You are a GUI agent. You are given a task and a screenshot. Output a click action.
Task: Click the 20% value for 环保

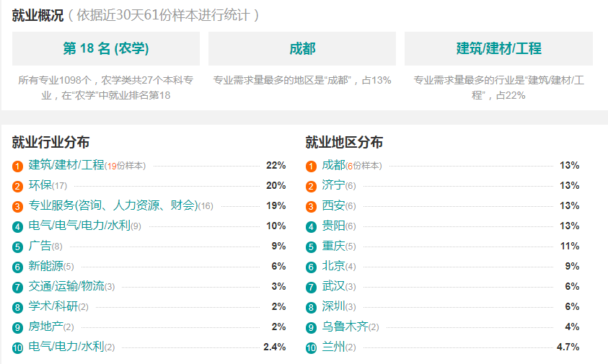(276, 185)
